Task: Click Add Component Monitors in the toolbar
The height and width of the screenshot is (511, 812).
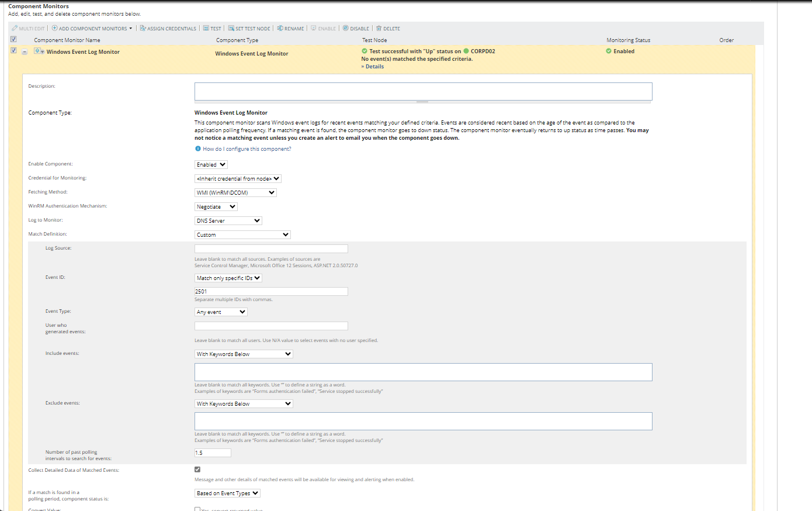Action: pyautogui.click(x=93, y=29)
